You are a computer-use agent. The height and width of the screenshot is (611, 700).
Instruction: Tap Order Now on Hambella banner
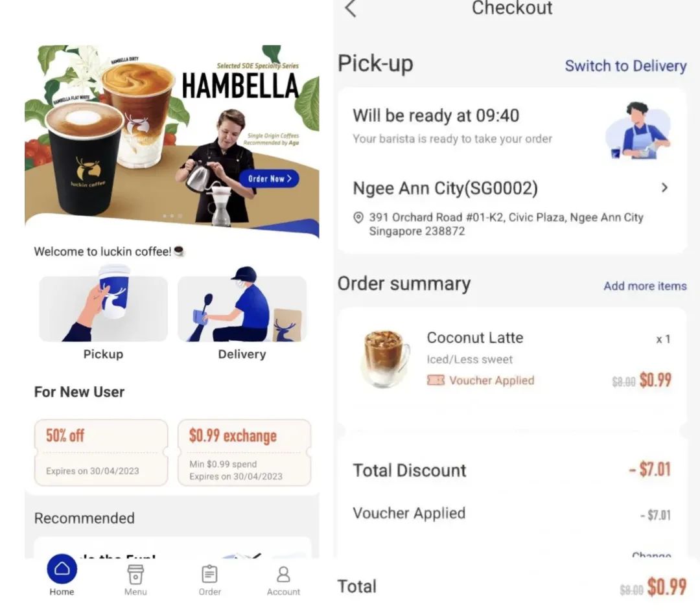point(270,179)
